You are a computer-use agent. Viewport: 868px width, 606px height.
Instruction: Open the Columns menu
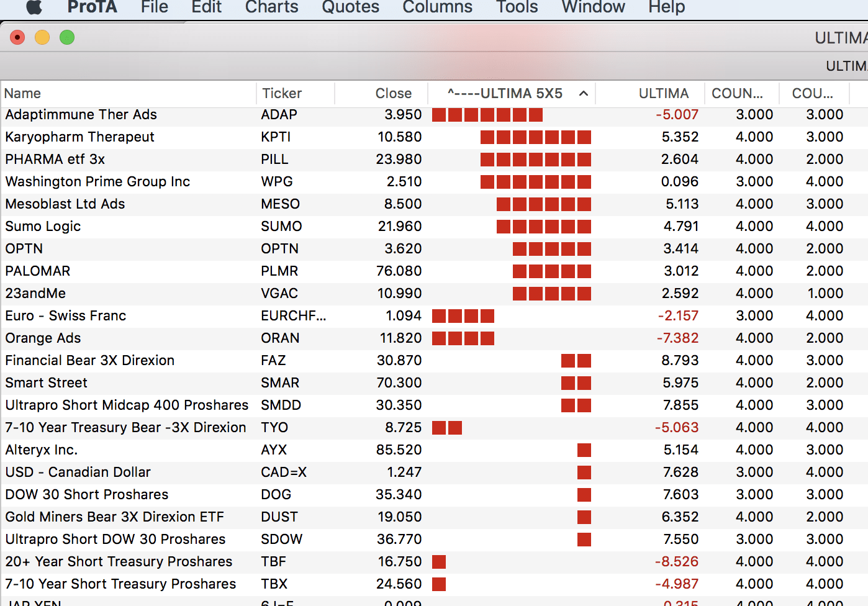click(437, 7)
